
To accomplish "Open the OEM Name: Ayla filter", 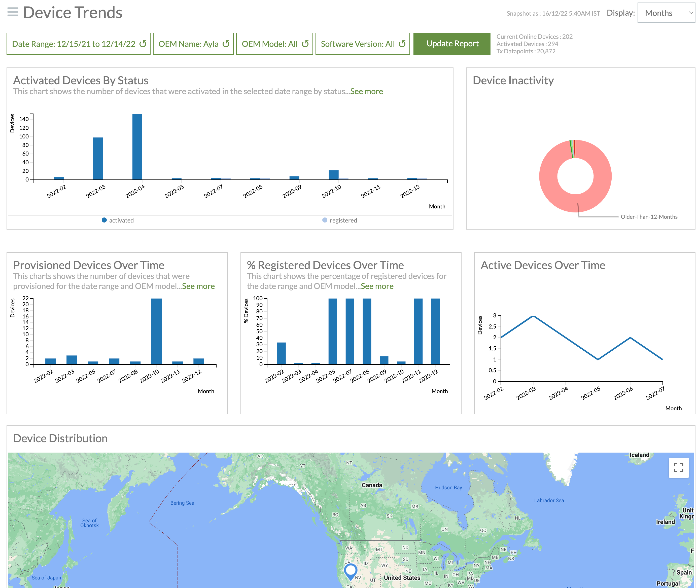I will 188,44.
